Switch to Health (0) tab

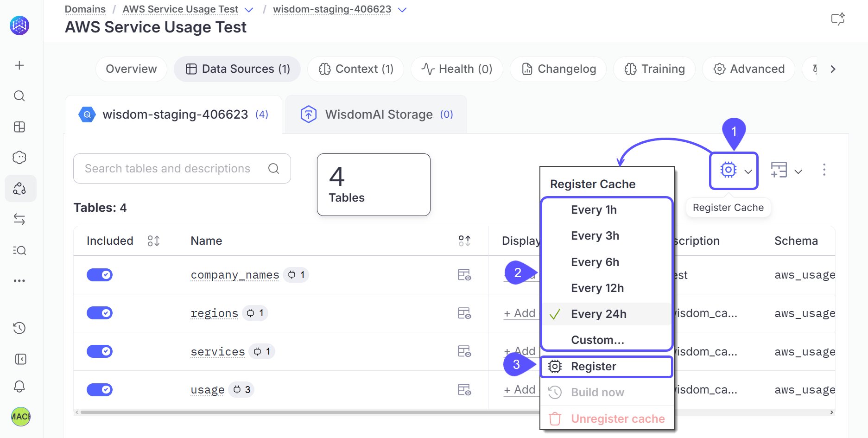tap(456, 69)
